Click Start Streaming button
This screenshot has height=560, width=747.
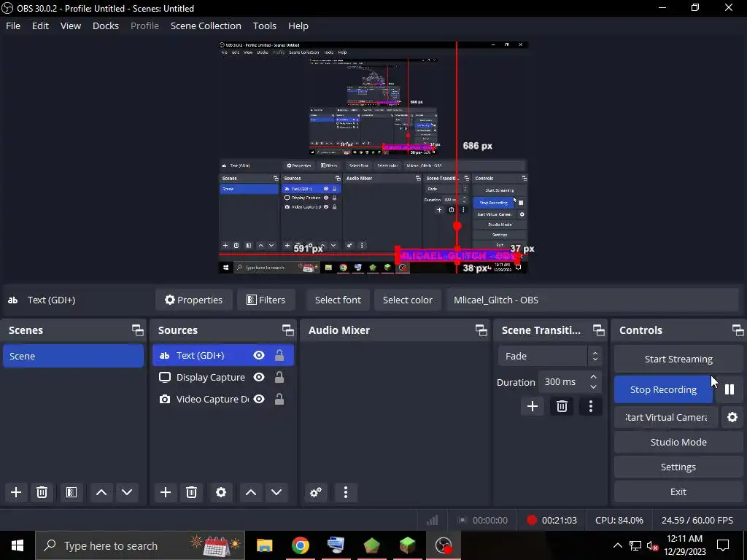[x=678, y=359]
